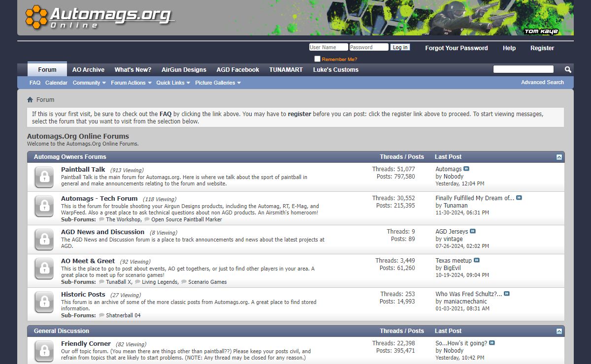The image size is (591, 364).
Task: Open the Friendly Corner forum
Action: click(86, 343)
